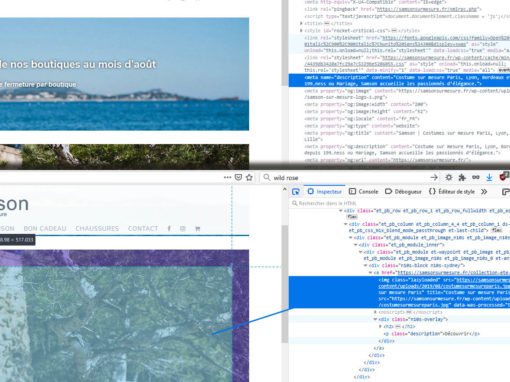Screen dimensions: 510x382
Task: Open the CHAUSSURES menu item
Action: (x=97, y=228)
